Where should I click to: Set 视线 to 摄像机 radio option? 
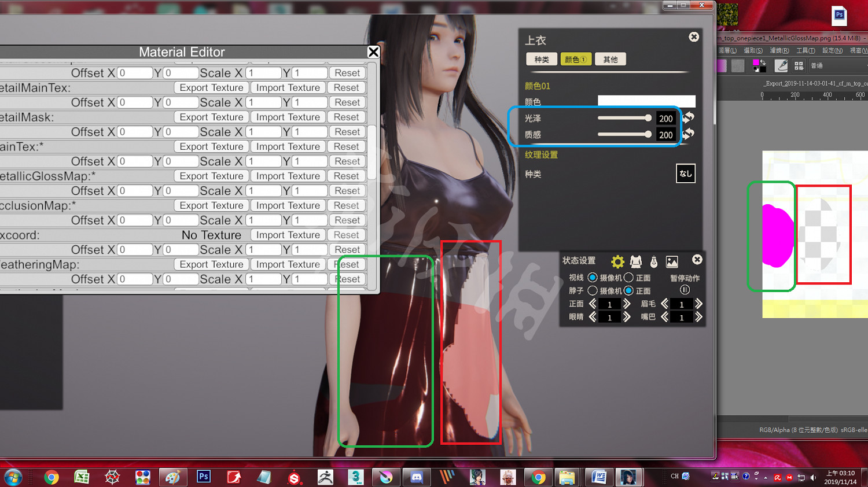pyautogui.click(x=593, y=278)
